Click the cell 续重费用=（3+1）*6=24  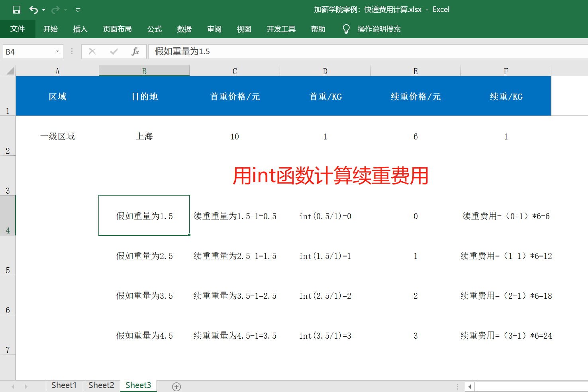point(506,335)
